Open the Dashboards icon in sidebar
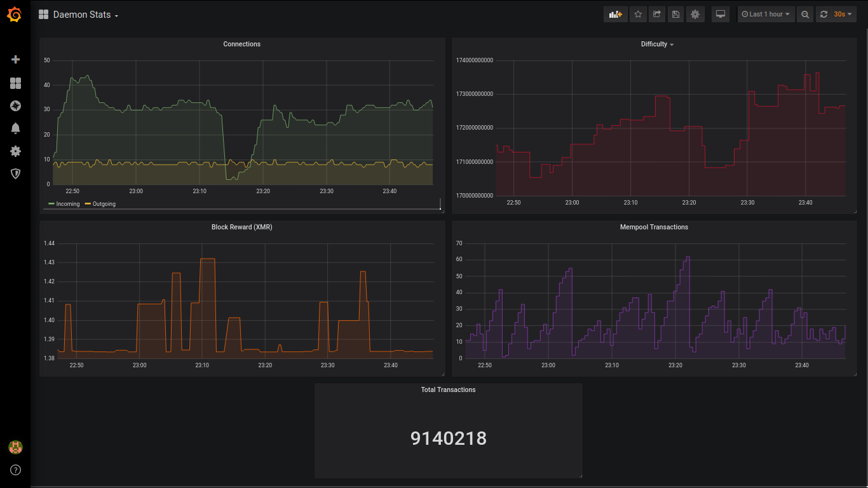868x488 pixels. pos(15,83)
